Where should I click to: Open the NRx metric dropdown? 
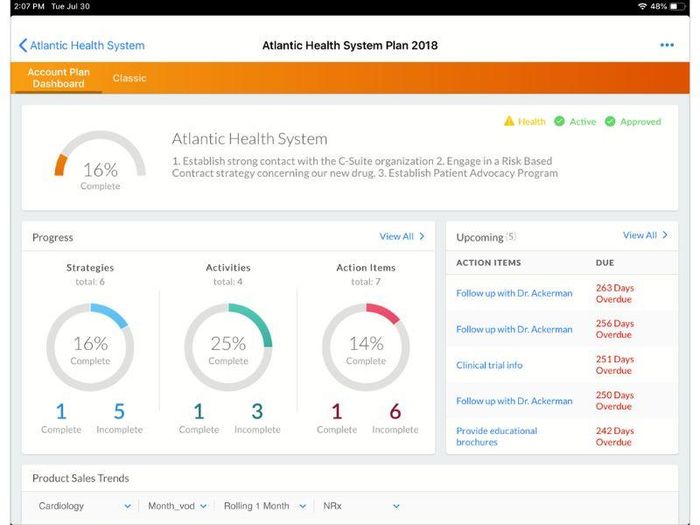361,506
